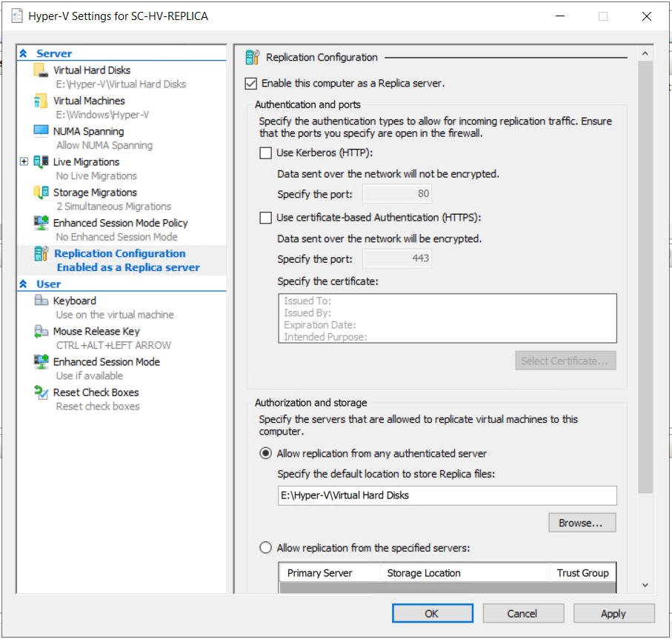The width and height of the screenshot is (672, 639).
Task: Open Enhanced Session Mode Policy settings
Action: [121, 223]
